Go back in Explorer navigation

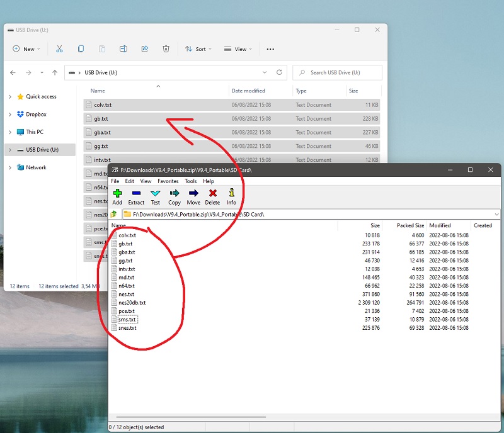click(13, 72)
